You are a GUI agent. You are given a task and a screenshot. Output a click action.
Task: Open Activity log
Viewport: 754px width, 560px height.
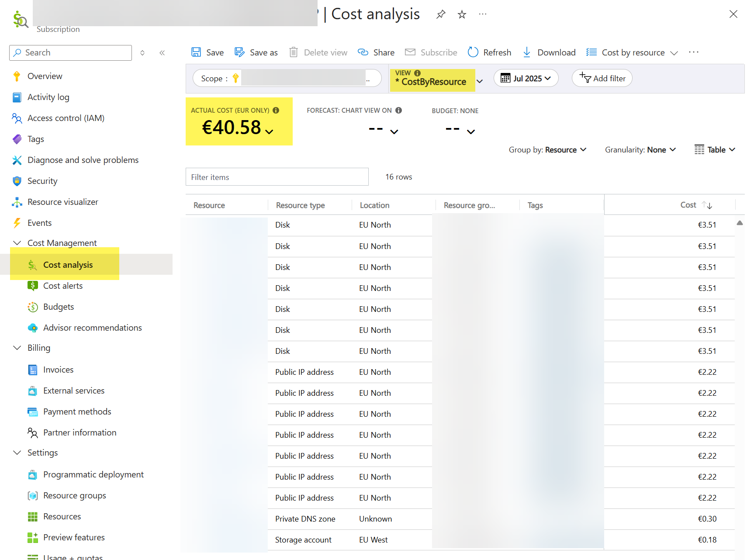tap(48, 97)
